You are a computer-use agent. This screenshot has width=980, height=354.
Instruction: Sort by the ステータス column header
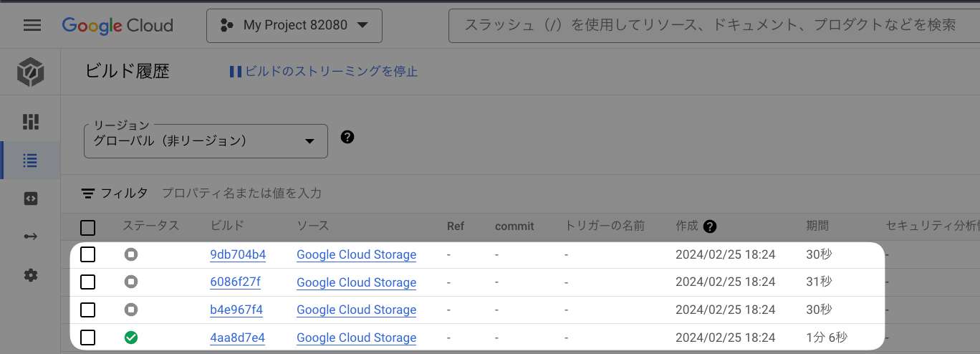pos(150,226)
